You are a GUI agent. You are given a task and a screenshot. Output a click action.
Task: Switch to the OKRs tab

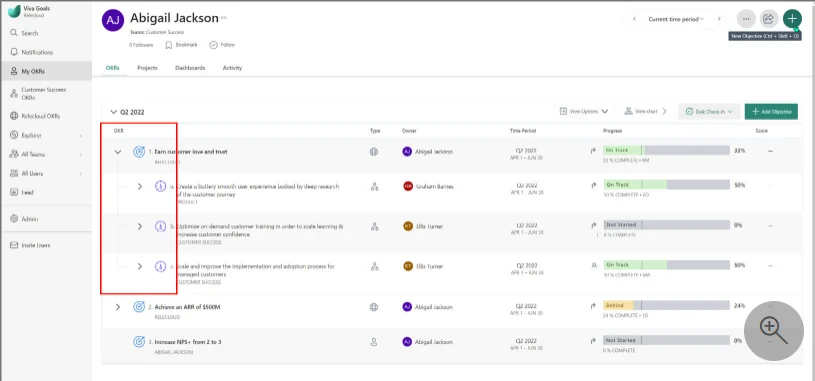pyautogui.click(x=113, y=68)
